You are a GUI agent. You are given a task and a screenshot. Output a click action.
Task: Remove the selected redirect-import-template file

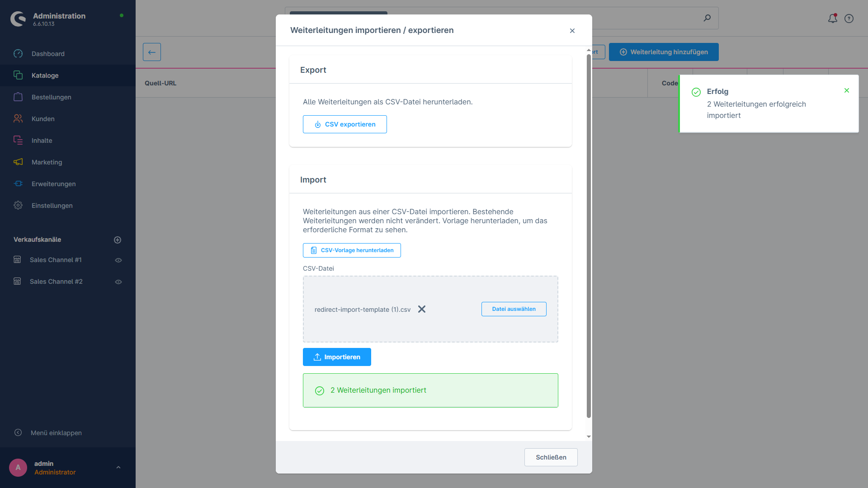422,309
